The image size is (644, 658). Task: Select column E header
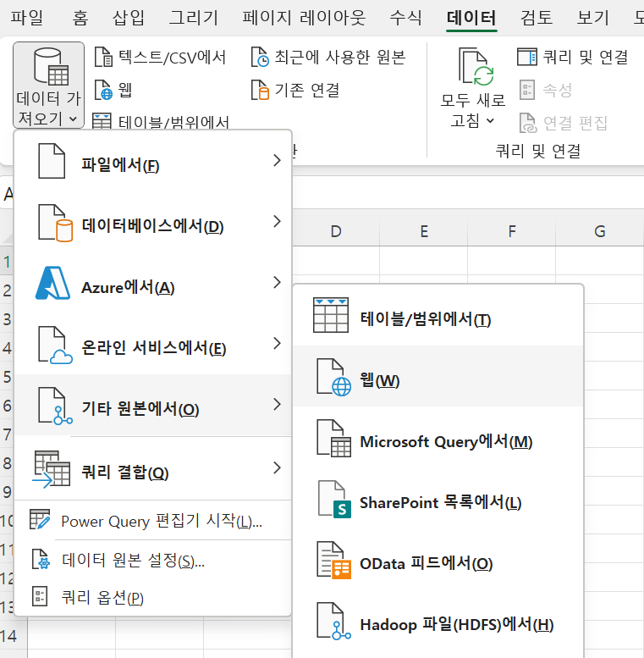[424, 231]
